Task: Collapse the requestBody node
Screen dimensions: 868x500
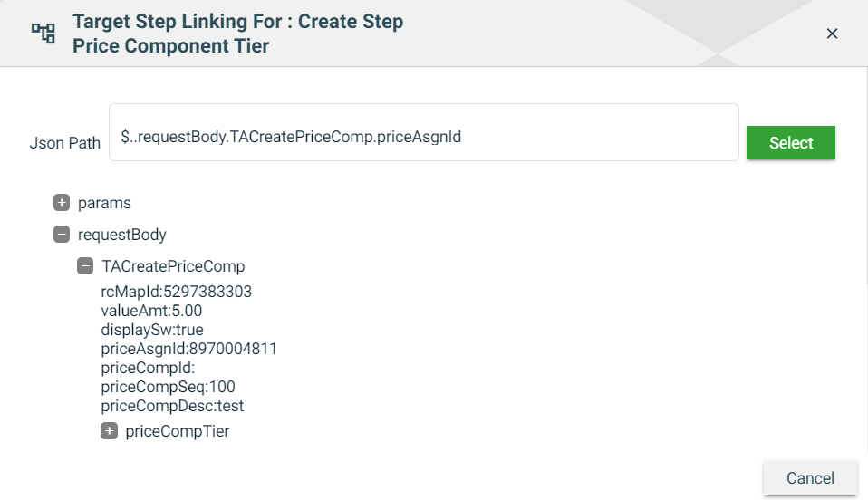Action: [x=62, y=235]
